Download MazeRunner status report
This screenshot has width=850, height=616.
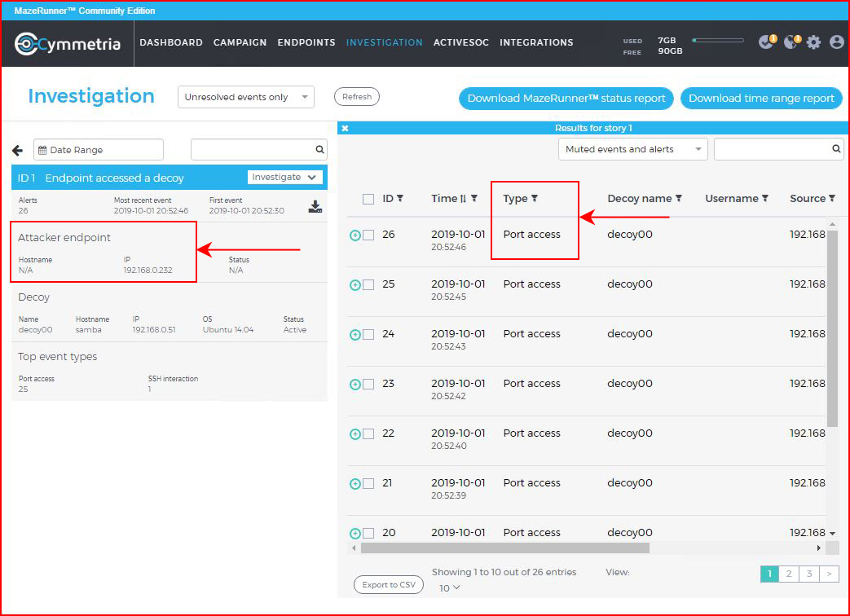[x=566, y=98]
